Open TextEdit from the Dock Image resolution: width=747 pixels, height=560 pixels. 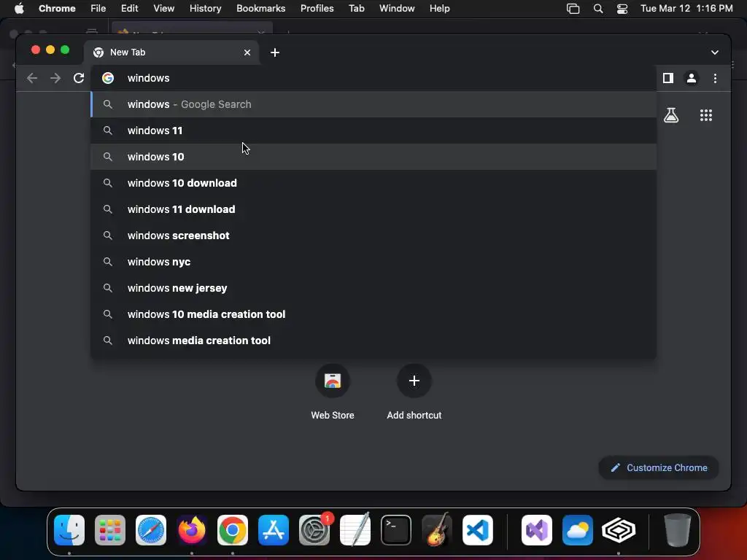(x=355, y=530)
